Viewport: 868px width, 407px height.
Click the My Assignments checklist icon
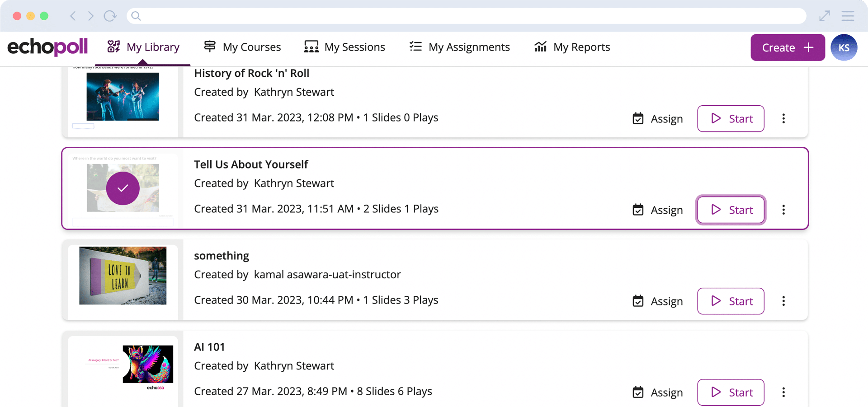[x=415, y=47]
